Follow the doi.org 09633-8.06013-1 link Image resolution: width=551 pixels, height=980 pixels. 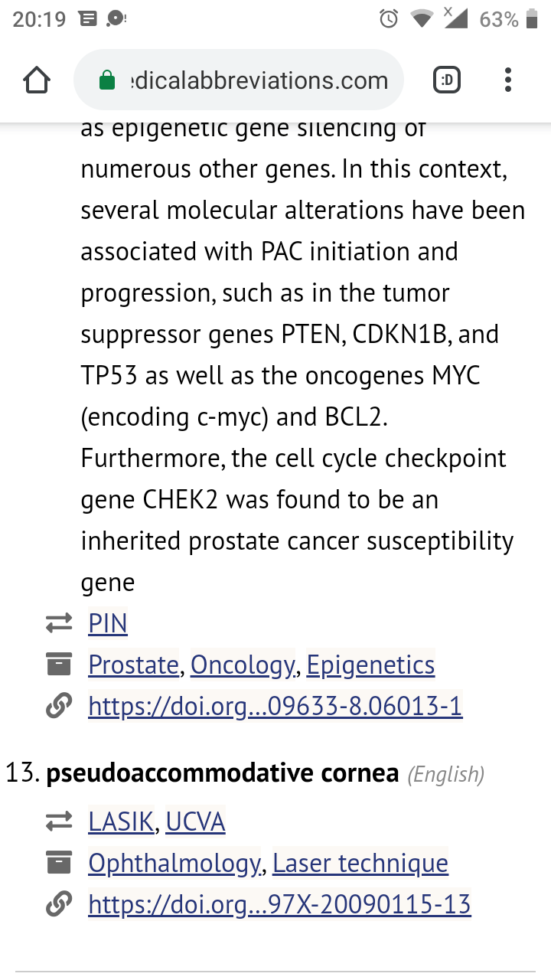(275, 706)
